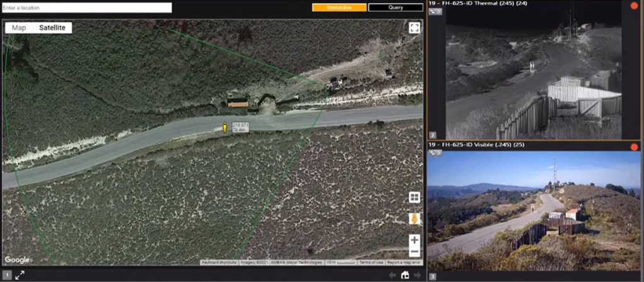The height and width of the screenshot is (282, 644).
Task: Toggle the thermal feed red recording indicator
Action: 634,5
